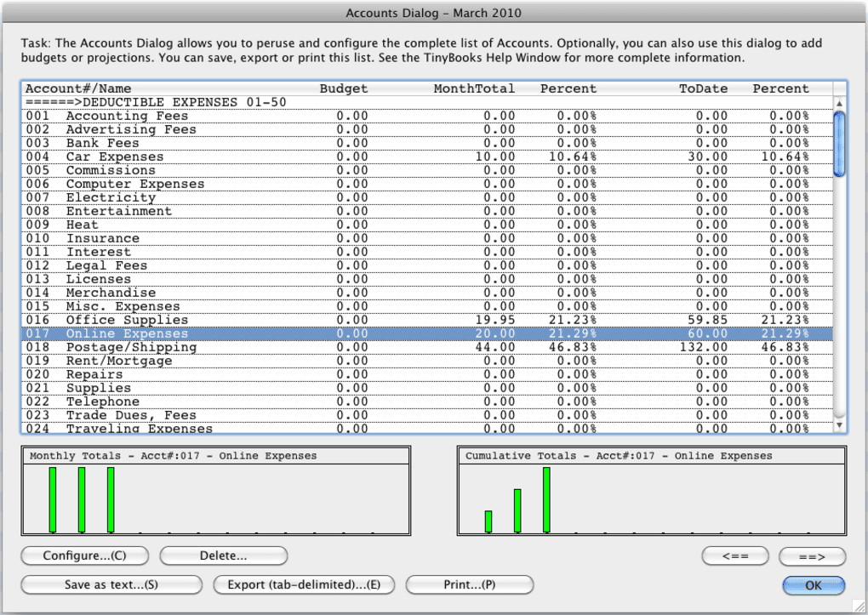
Task: Click the Account#/Name column header
Action: pos(78,88)
